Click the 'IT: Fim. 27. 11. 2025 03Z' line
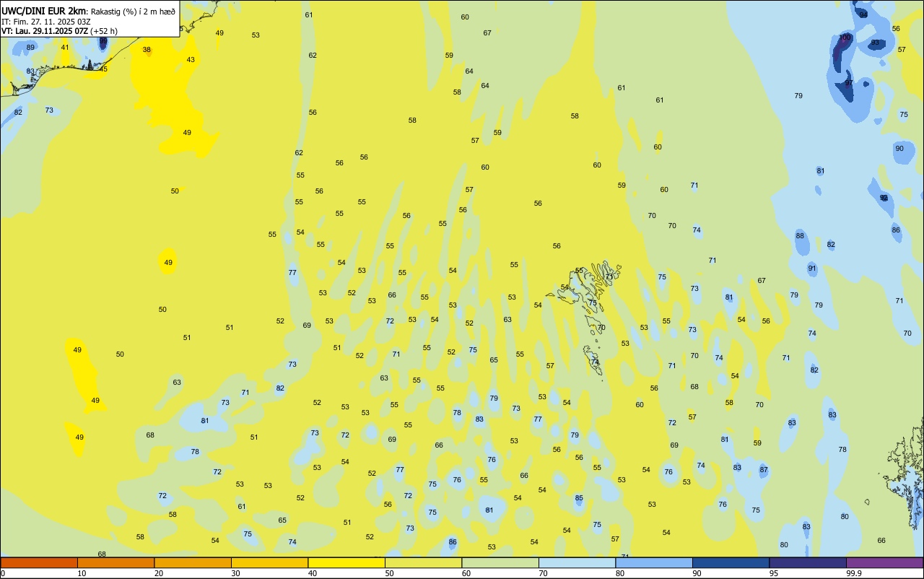Image resolution: width=924 pixels, height=579 pixels. pyautogui.click(x=45, y=22)
